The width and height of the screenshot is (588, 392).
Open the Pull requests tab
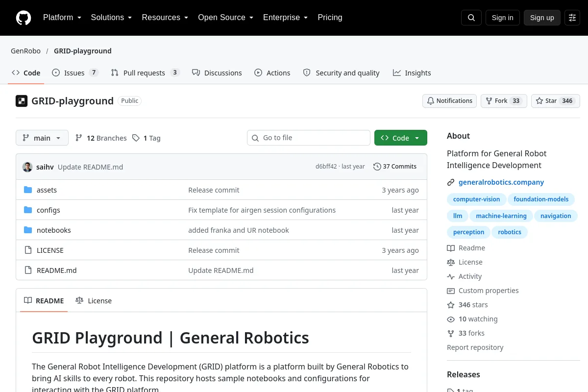click(x=145, y=73)
